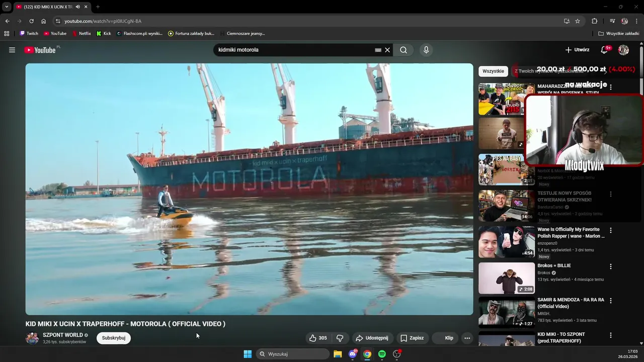Open Spotify from the taskbar
644x362 pixels.
(382, 354)
